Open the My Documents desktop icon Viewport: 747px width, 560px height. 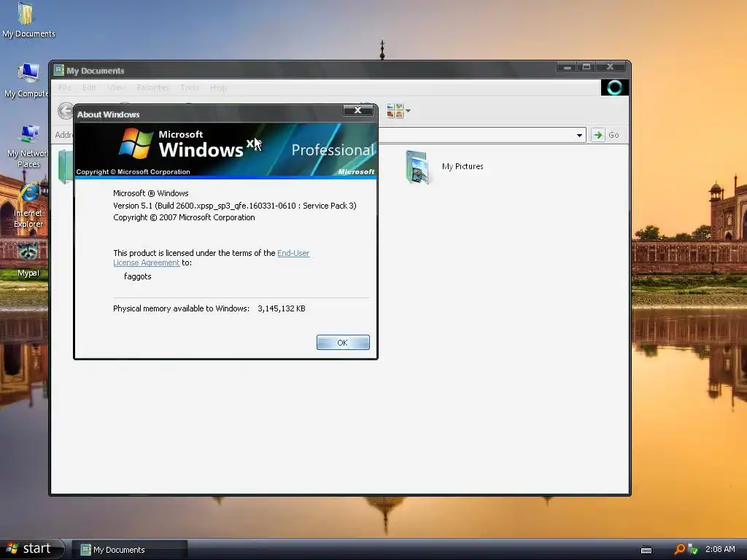point(28,20)
